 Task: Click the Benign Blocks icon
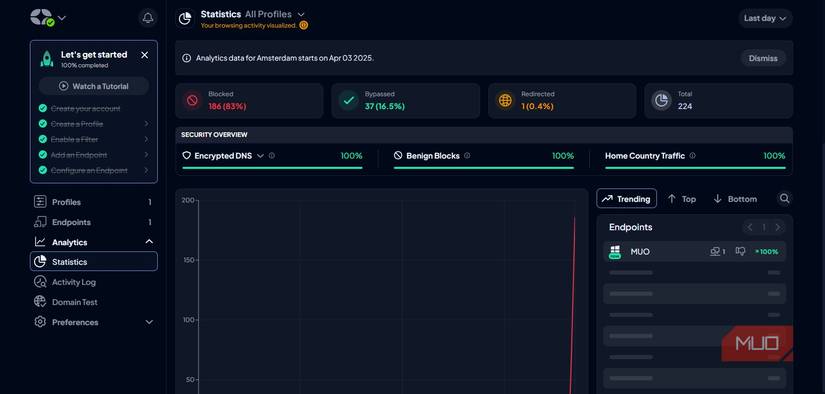pyautogui.click(x=398, y=156)
